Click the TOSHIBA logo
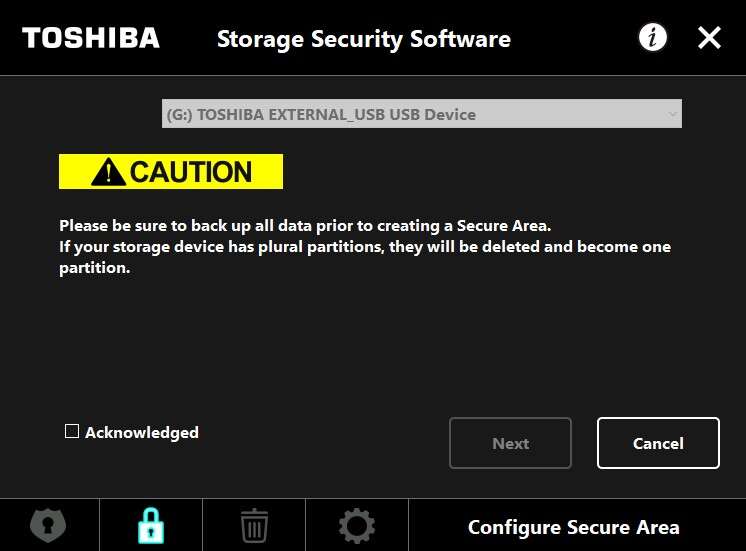Viewport: 746px width, 551px height. [x=91, y=38]
